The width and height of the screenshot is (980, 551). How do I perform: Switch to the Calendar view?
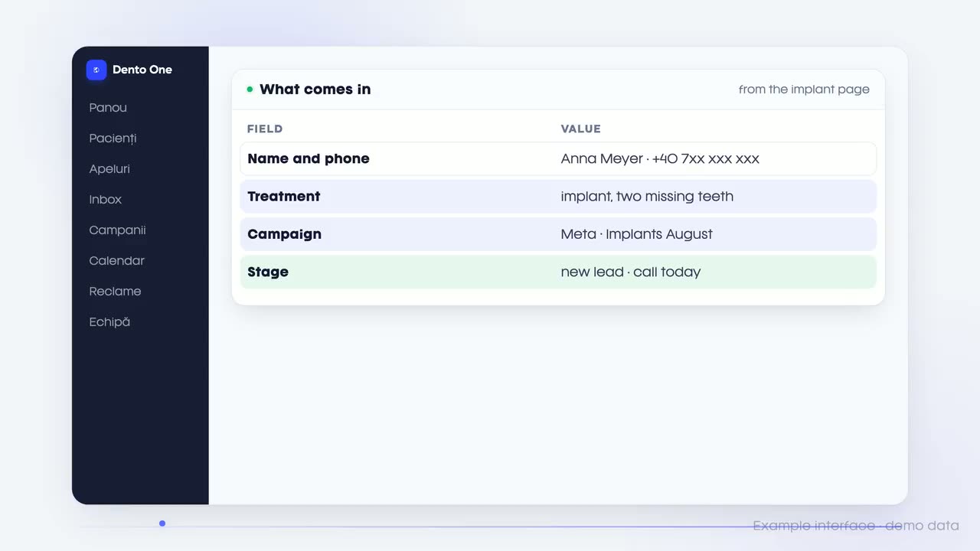(x=116, y=261)
